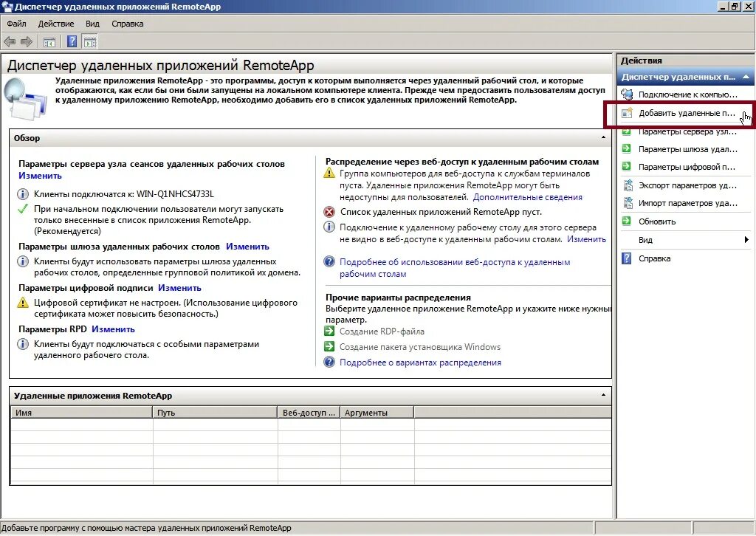Screen dimensions: 756x536
Task: Collapse the Диспетчер удаленных actions group
Action: [746, 77]
